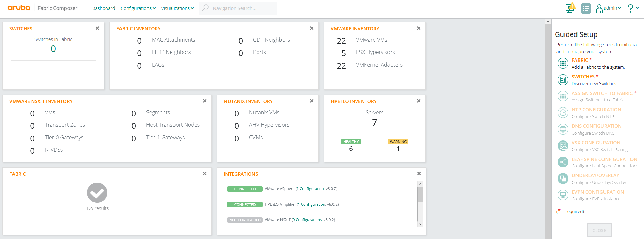
Task: Click the Leaf Spine Configuration icon
Action: (563, 162)
